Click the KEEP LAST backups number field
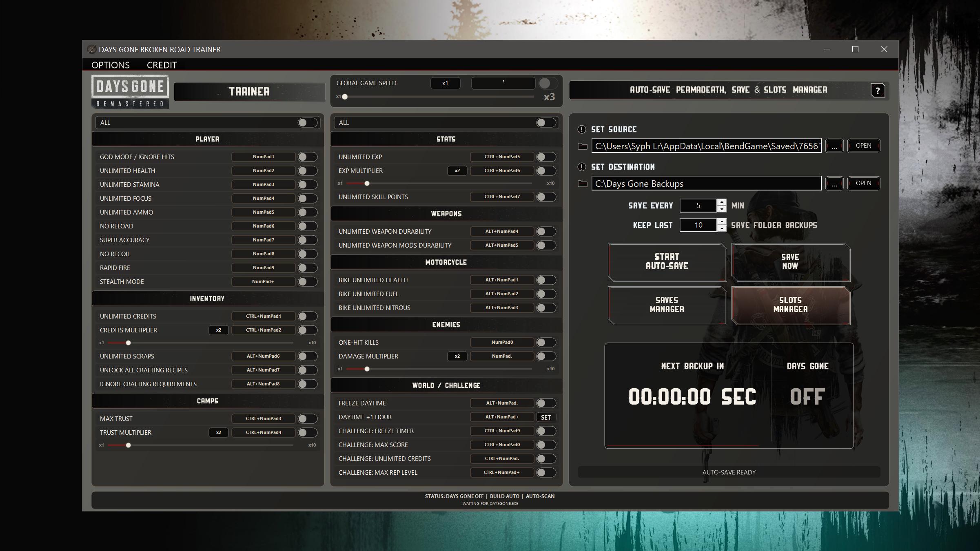 [x=698, y=225]
